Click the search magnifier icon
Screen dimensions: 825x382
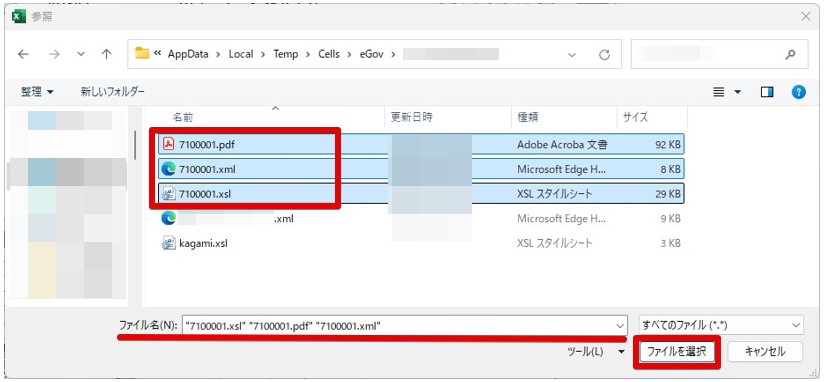tap(790, 54)
